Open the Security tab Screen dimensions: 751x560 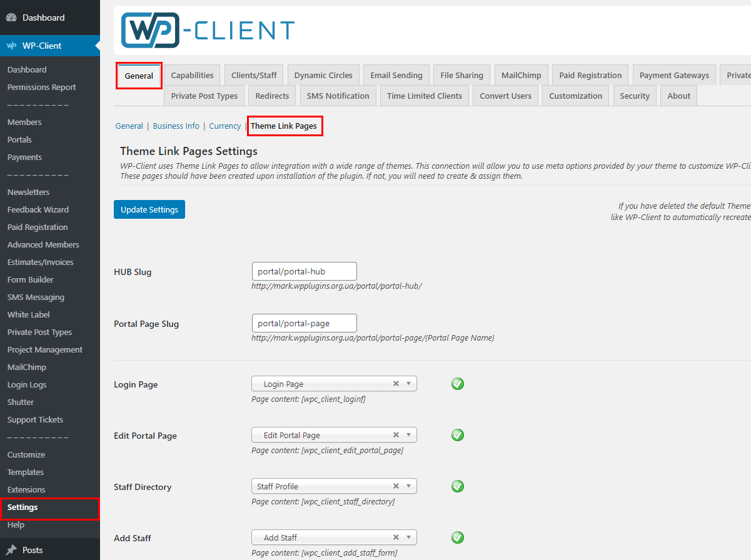click(x=635, y=96)
